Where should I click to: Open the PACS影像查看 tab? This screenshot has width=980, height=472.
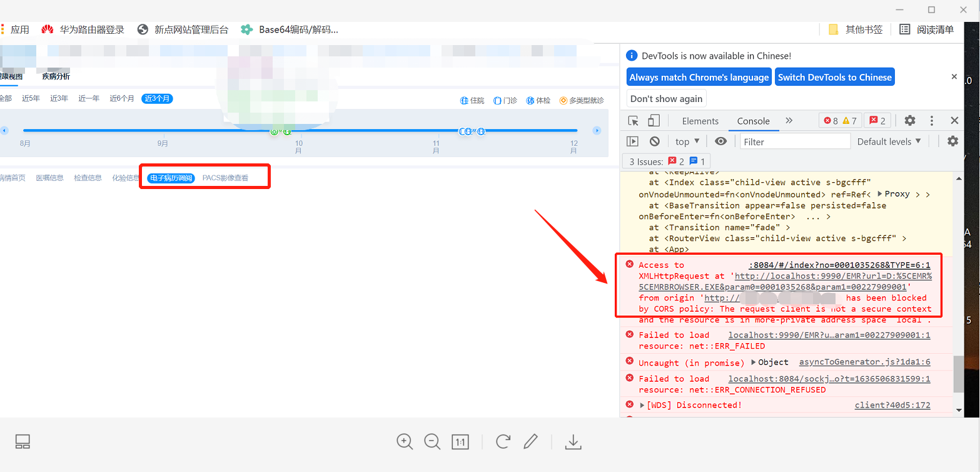(x=225, y=178)
